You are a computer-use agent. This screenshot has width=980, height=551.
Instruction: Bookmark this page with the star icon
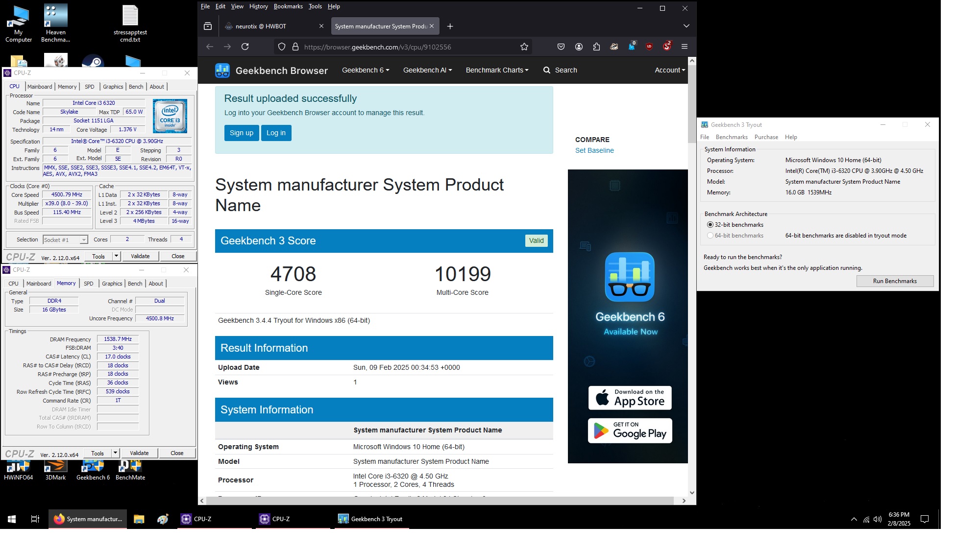point(524,47)
